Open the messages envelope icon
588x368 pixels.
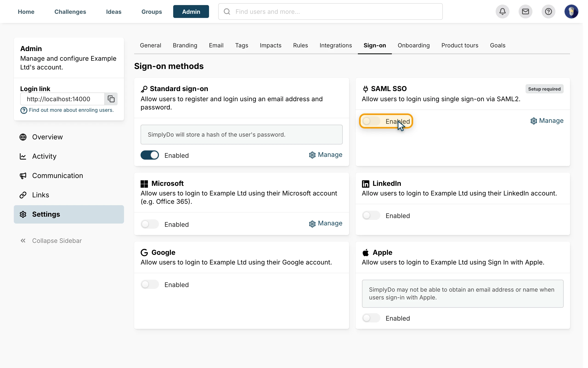click(x=525, y=11)
